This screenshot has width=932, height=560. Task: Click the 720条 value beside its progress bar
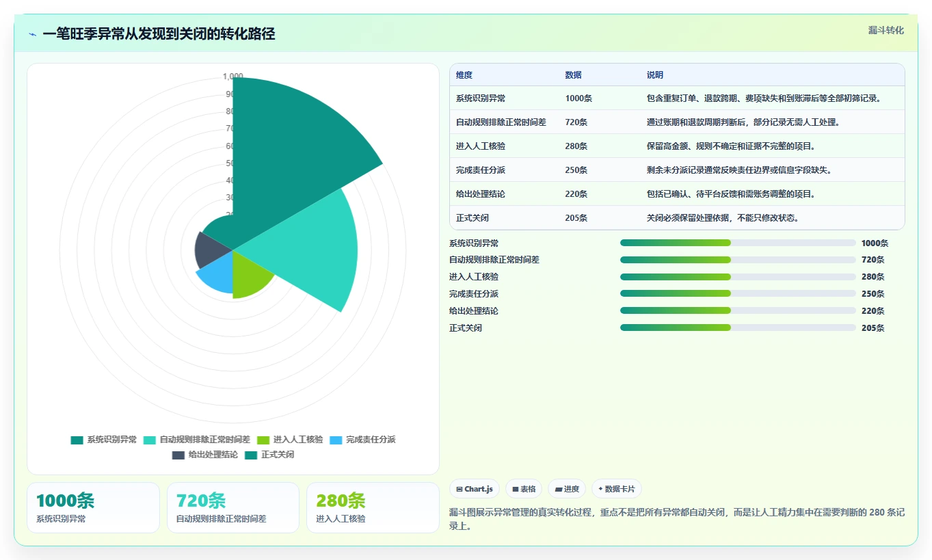pyautogui.click(x=873, y=260)
